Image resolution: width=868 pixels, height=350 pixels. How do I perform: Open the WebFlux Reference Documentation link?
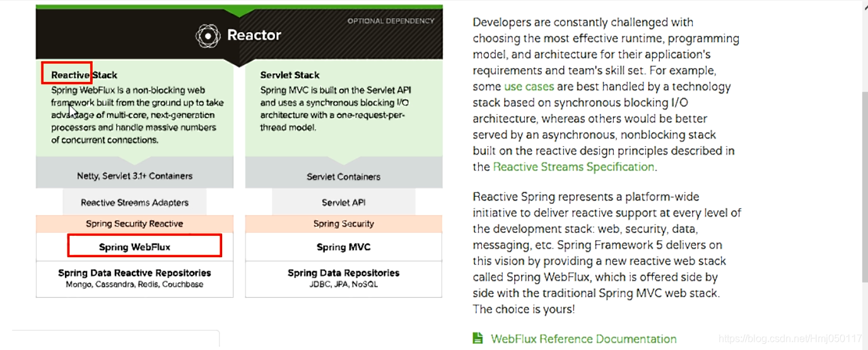(x=584, y=339)
